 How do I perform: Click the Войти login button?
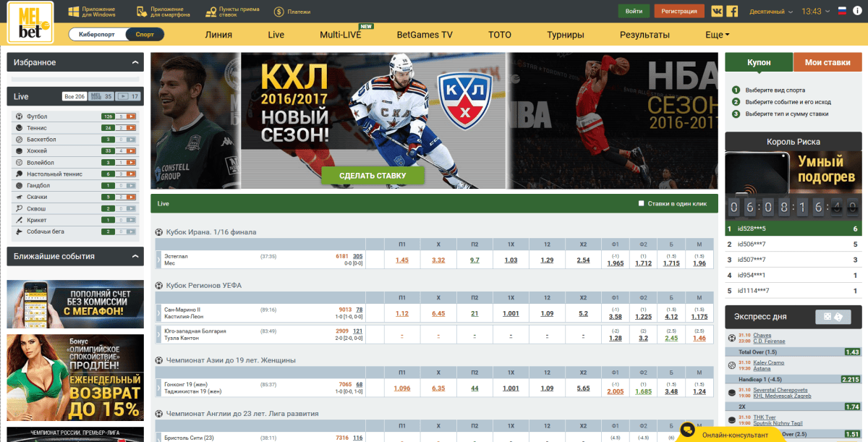point(634,12)
